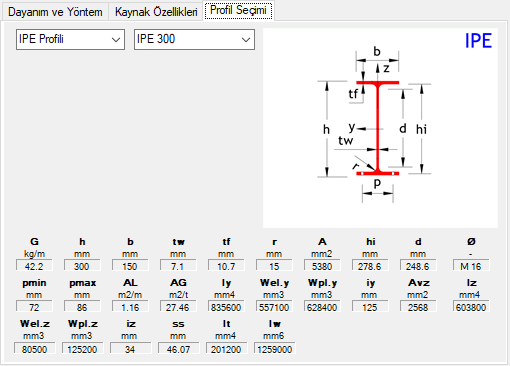The height and width of the screenshot is (366, 510).
Task: Click the IPE Profili dropdown arrow
Action: click(x=116, y=40)
